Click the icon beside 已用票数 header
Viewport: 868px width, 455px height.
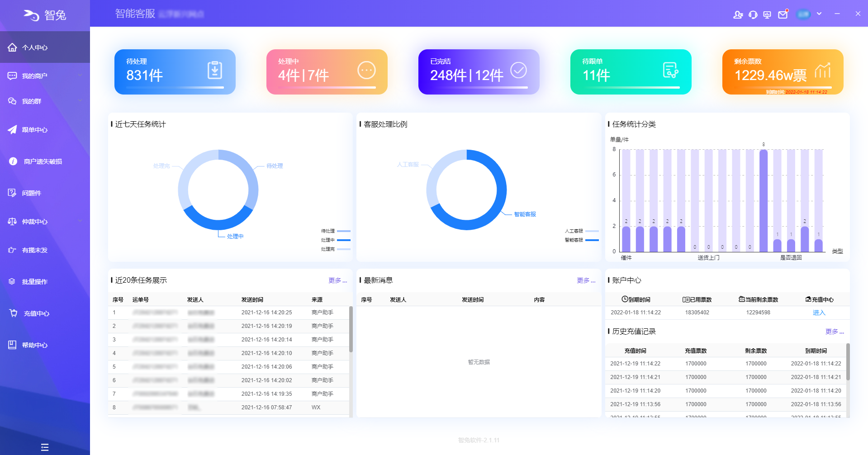[x=686, y=299]
